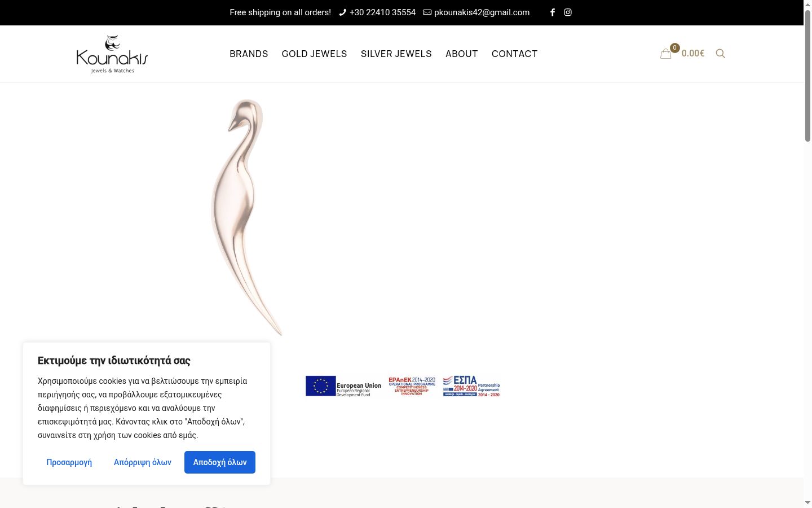Open the Instagram profile icon

pos(568,12)
